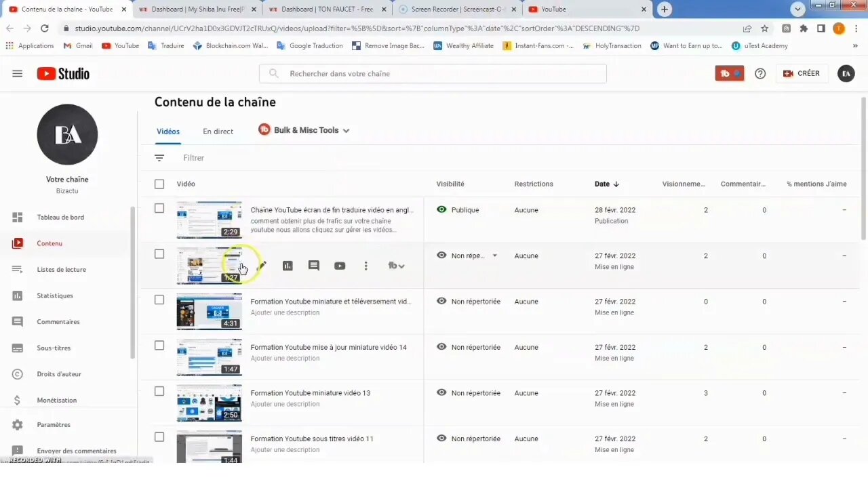Open the YouTube Studio hamburger menu
868x488 pixels.
tap(18, 74)
